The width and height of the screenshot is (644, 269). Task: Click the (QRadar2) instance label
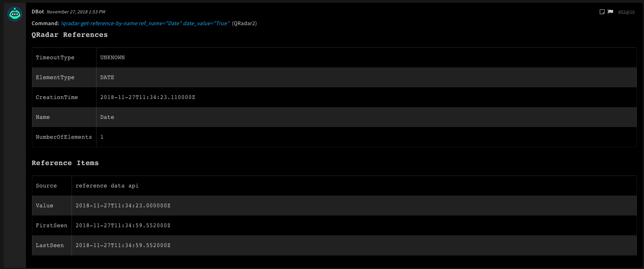[244, 24]
